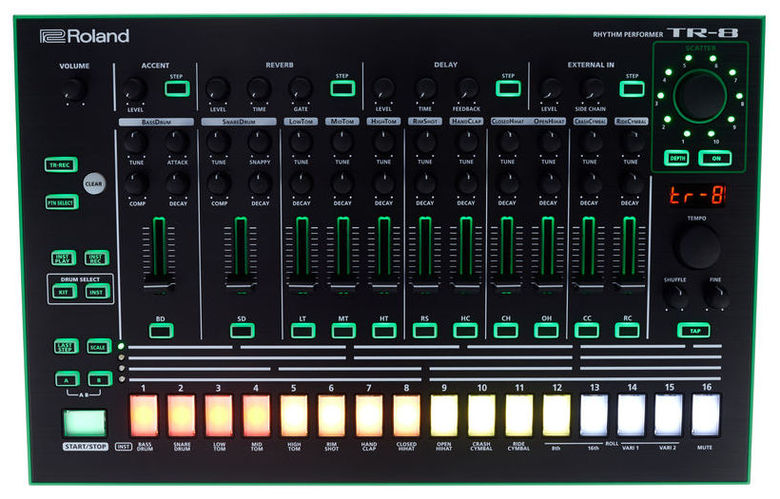
Task: Select the RC instrument button
Action: click(x=627, y=330)
